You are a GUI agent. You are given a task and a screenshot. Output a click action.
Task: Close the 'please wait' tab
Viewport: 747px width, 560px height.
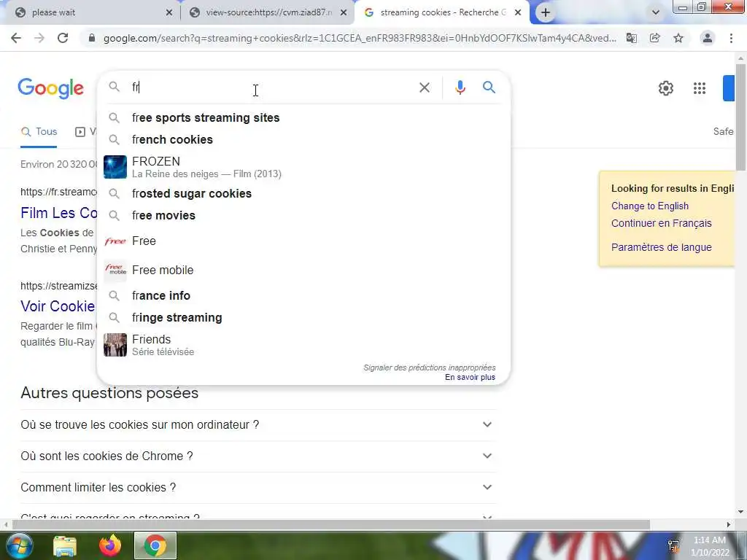pos(169,13)
